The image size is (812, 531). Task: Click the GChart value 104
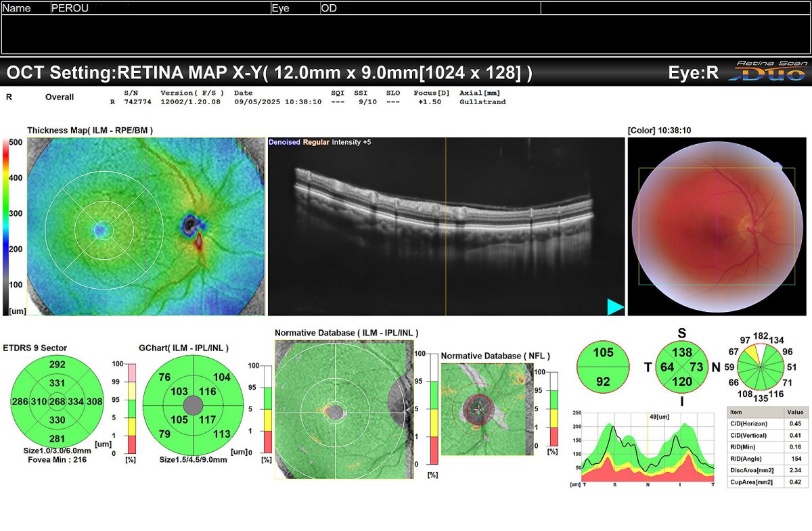(221, 377)
